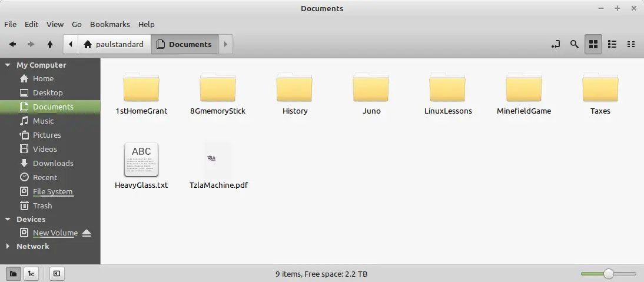Open the 1stHomeGrant folder icon
This screenshot has height=282, width=644.
[141, 87]
